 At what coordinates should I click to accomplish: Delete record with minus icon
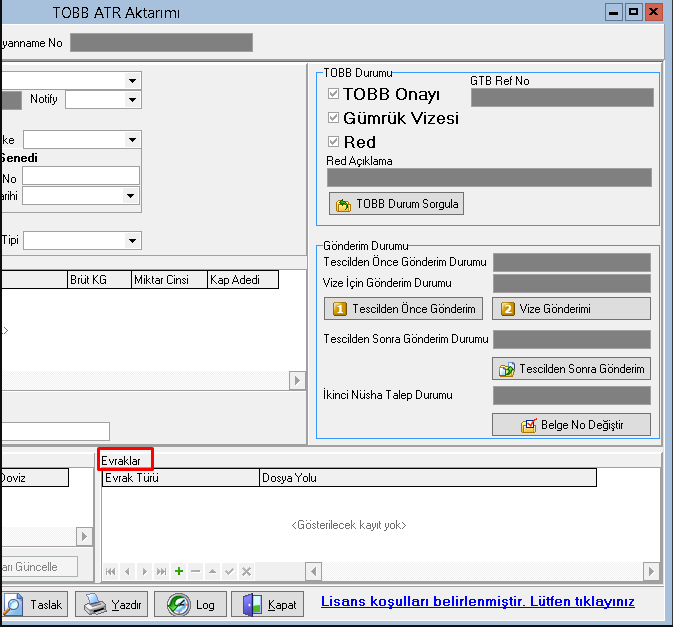tap(196, 572)
